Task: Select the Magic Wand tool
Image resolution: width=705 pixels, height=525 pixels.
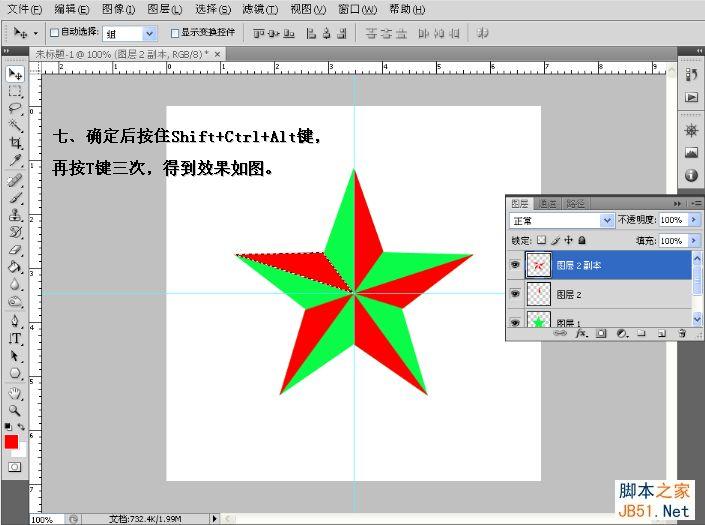Action: pos(15,125)
